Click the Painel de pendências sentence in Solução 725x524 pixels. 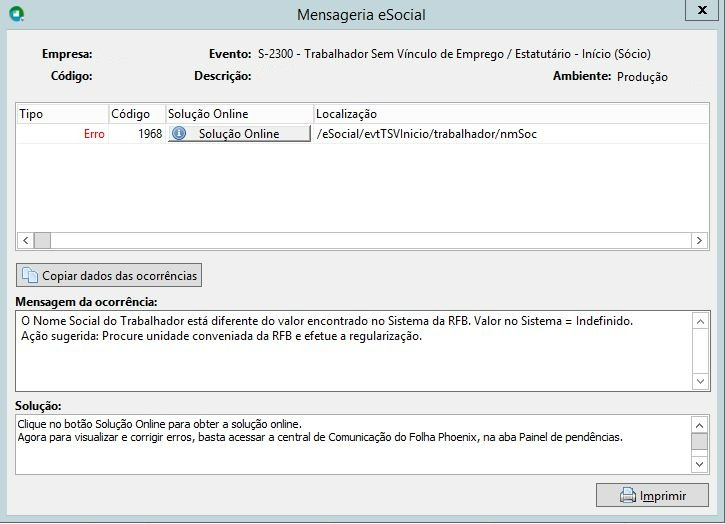coord(320,437)
